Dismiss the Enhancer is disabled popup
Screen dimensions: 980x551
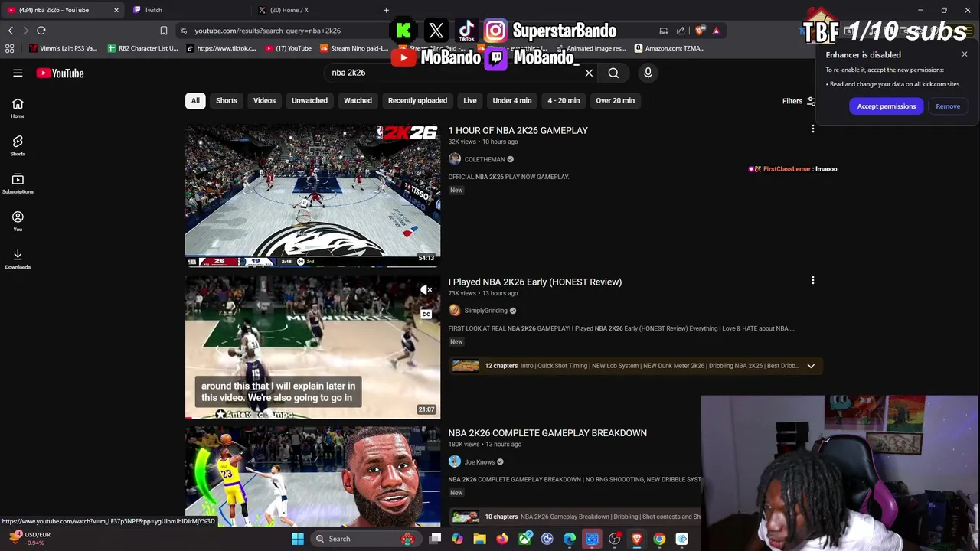coord(965,54)
